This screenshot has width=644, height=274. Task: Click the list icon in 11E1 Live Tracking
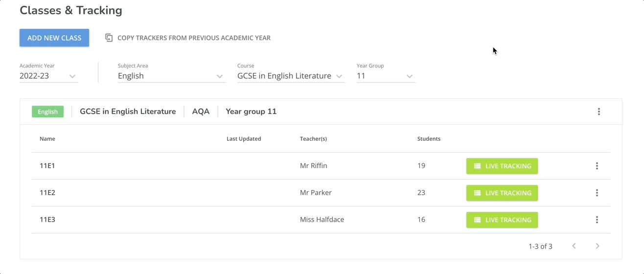pos(478,166)
